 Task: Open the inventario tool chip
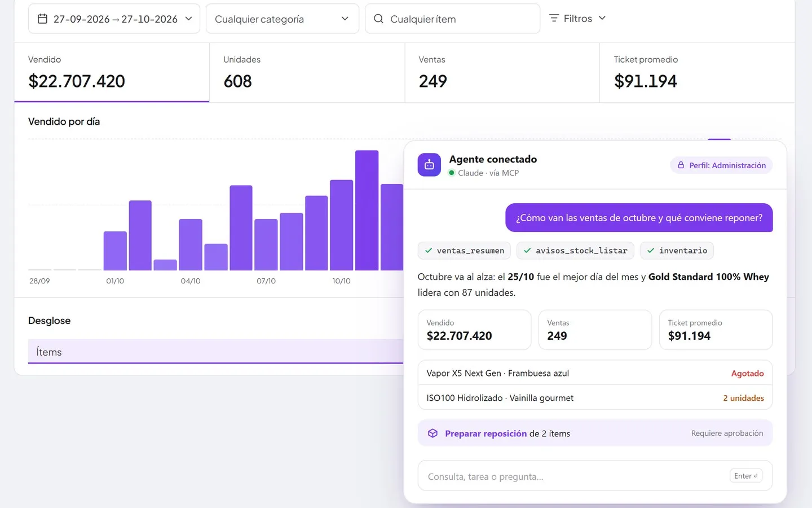(677, 251)
